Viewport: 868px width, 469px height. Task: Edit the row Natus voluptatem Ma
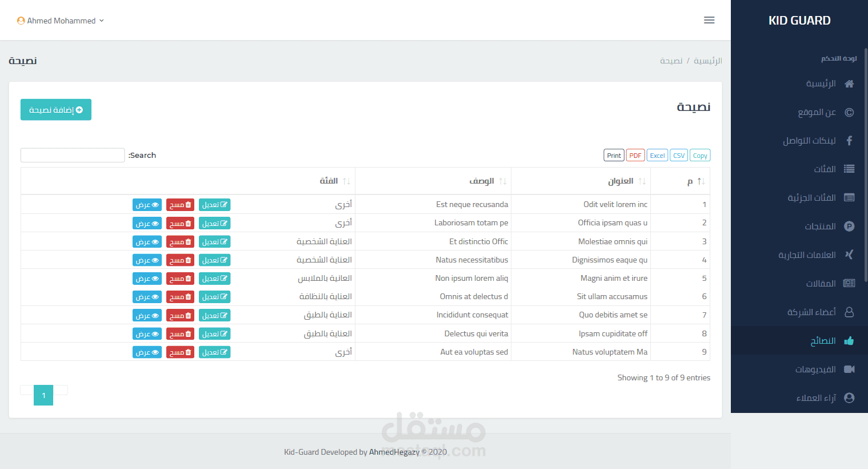(x=214, y=352)
